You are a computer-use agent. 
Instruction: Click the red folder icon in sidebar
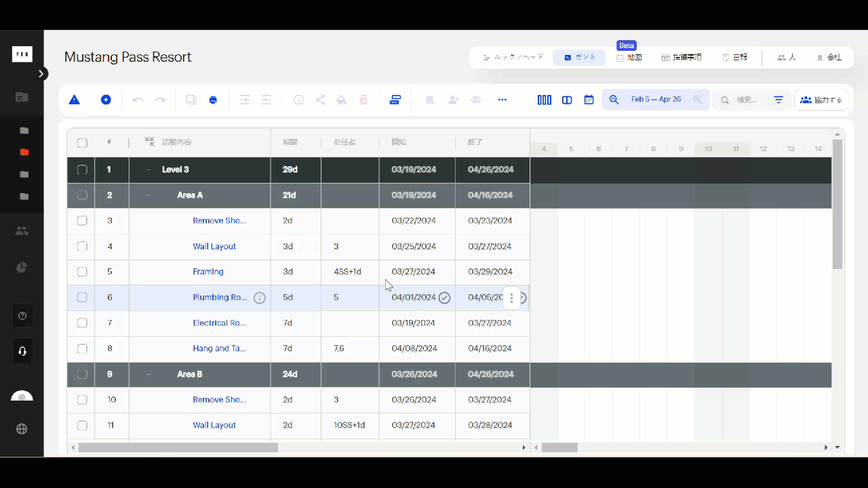(24, 152)
